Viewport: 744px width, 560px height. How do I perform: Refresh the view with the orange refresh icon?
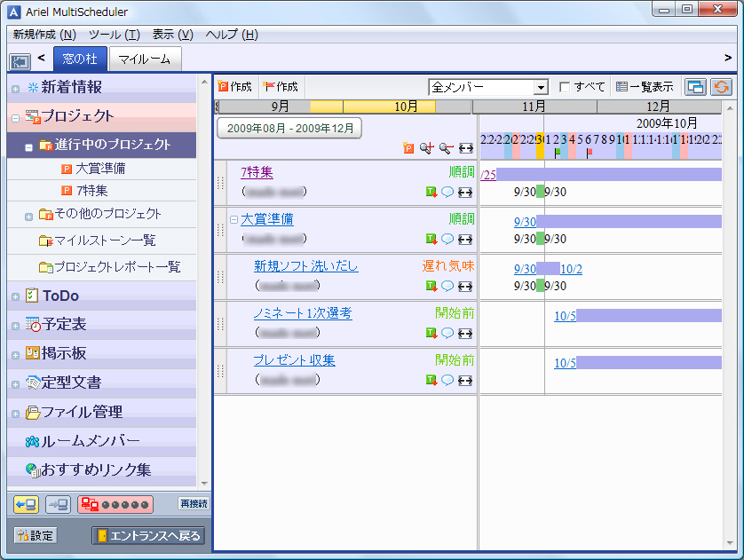(721, 86)
